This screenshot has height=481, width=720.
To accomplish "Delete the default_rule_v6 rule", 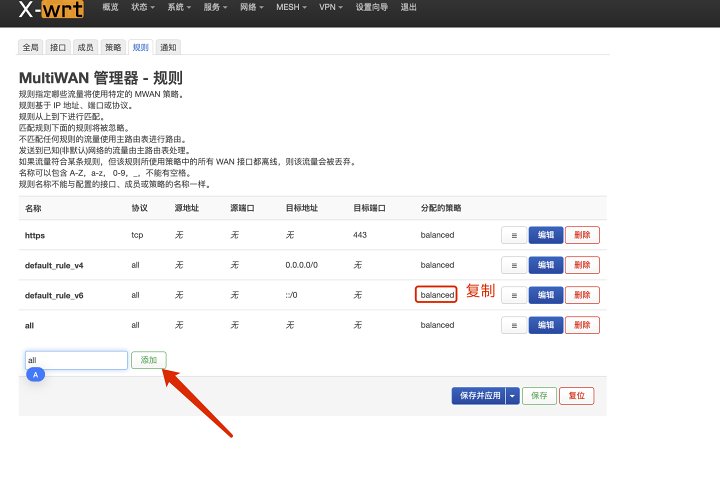I will pyautogui.click(x=582, y=295).
